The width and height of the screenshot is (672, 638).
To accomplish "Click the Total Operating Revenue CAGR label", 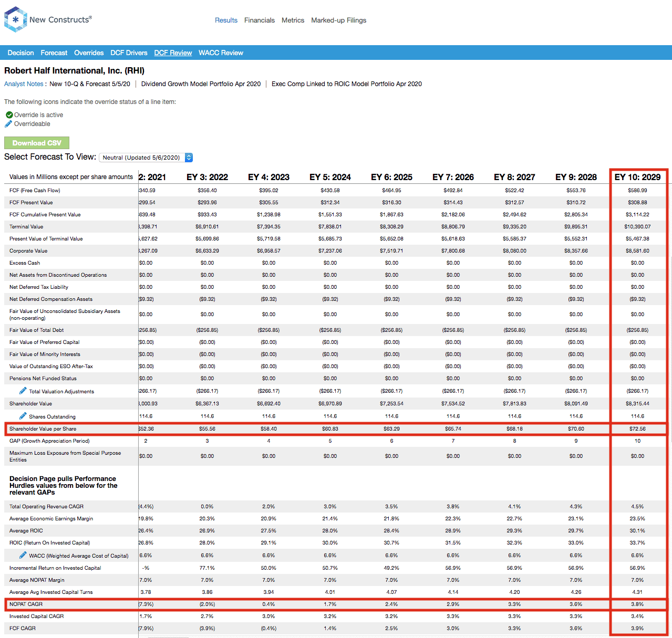I will point(46,506).
